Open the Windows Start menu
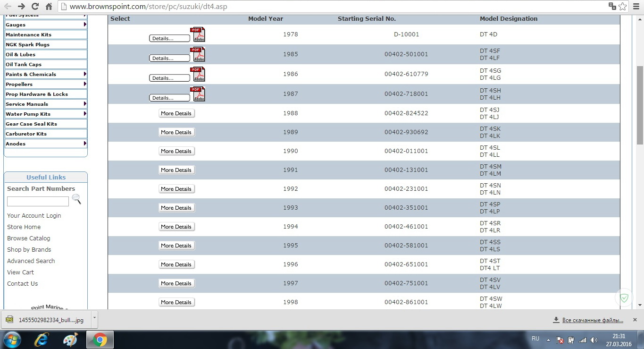 coord(11,340)
